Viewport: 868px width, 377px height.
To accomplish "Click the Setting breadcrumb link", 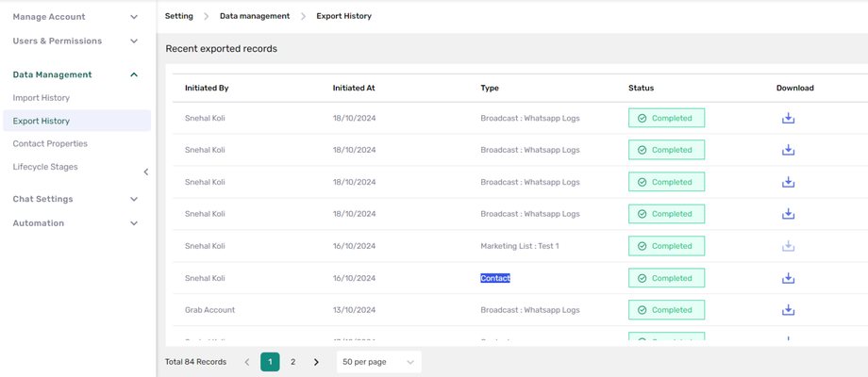I will coord(179,16).
